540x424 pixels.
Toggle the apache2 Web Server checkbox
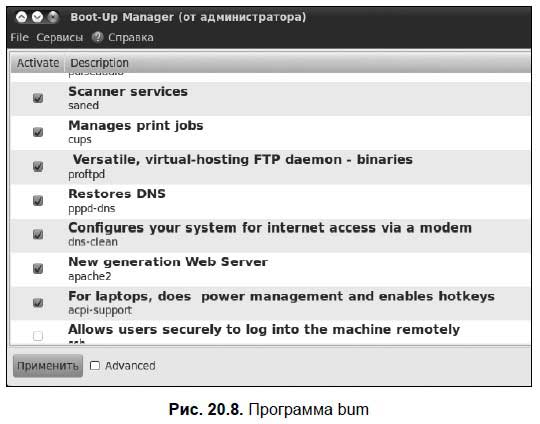point(38,268)
